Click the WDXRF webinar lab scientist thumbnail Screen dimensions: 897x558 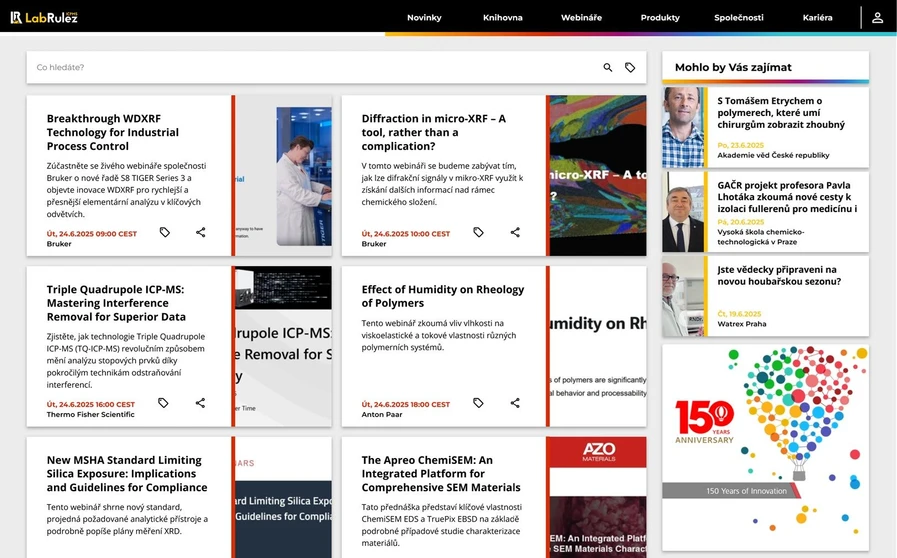point(284,176)
